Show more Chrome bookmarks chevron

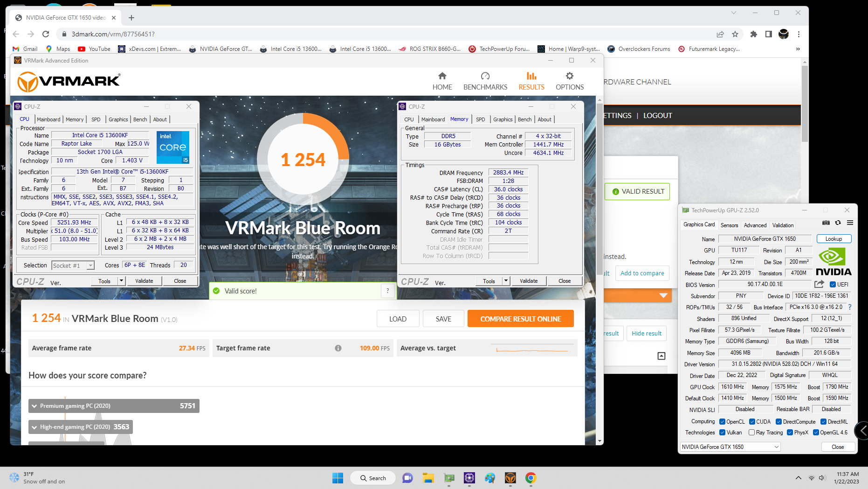pyautogui.click(x=798, y=49)
